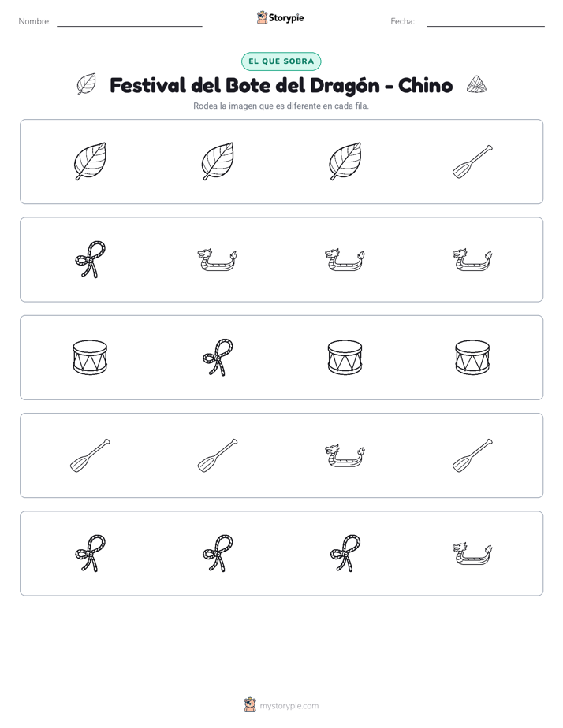Select the rope knot among the drums

click(218, 358)
